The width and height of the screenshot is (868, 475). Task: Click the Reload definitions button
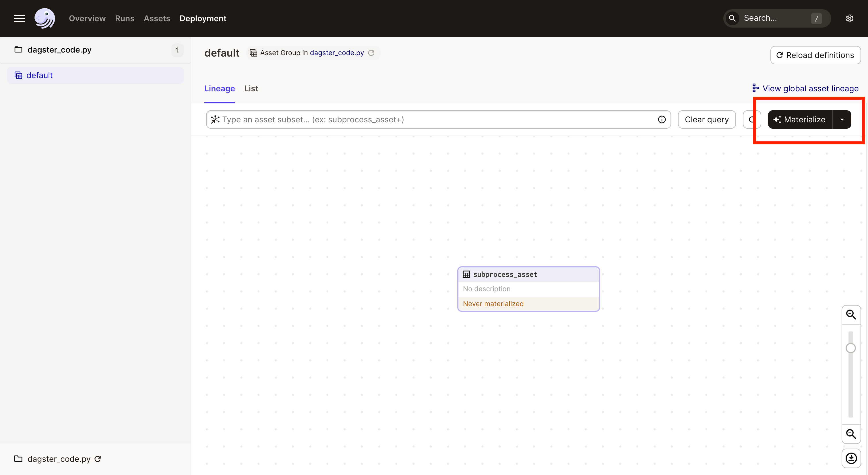815,55
